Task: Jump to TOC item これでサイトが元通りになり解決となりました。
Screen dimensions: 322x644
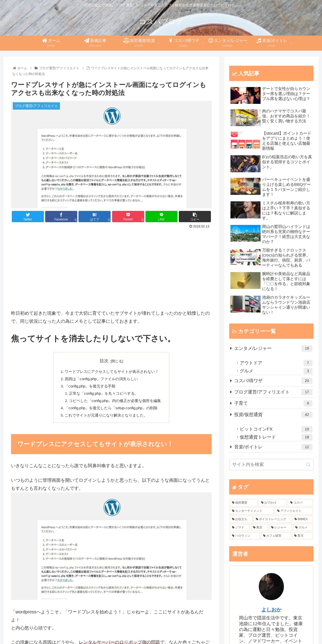Action: pos(106,415)
